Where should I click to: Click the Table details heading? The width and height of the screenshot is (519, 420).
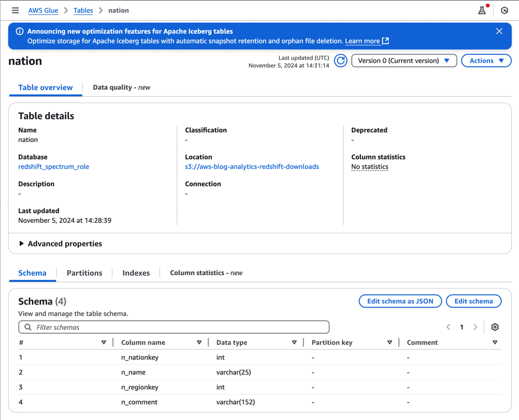point(46,116)
